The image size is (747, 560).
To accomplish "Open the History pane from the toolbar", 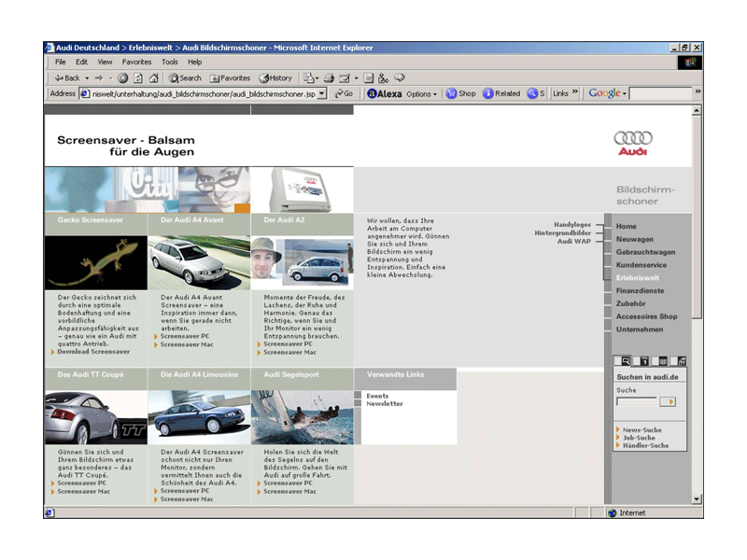I will (275, 78).
